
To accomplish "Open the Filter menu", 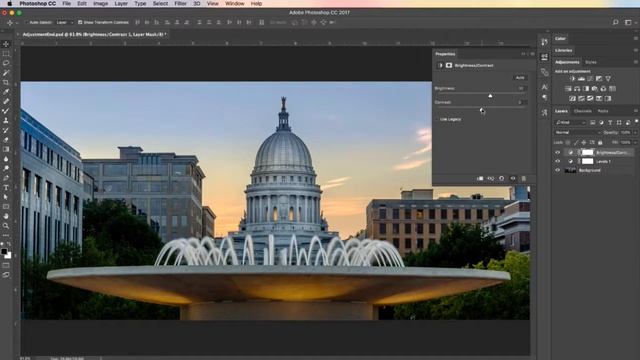I will pos(180,4).
